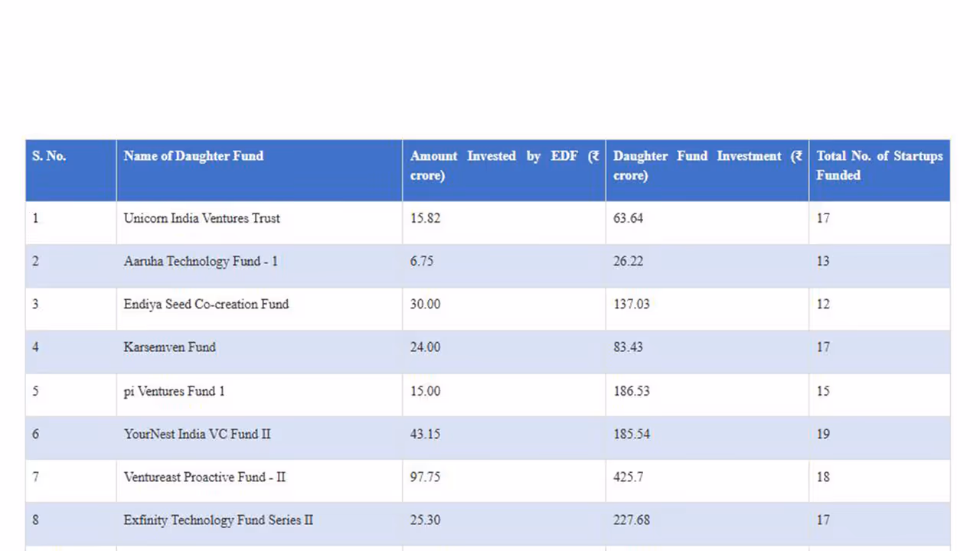Click the 227.68 value for Exfinity Technology
The width and height of the screenshot is (980, 551).
(x=631, y=520)
